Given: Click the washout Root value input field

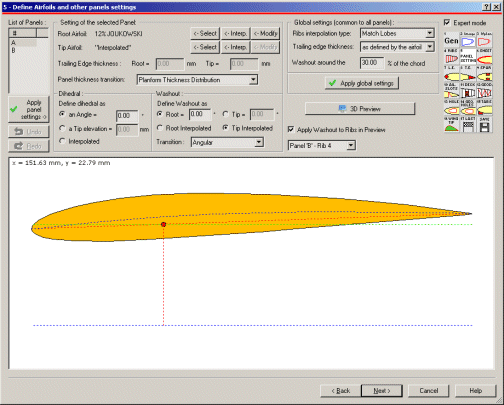Looking at the screenshot, I should pyautogui.click(x=200, y=114).
